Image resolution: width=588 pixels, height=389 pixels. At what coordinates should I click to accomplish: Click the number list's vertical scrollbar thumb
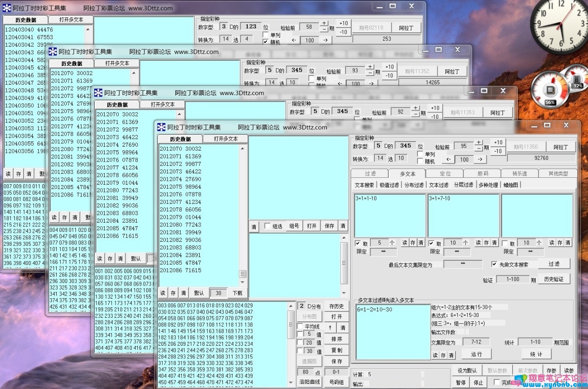[x=291, y=325]
